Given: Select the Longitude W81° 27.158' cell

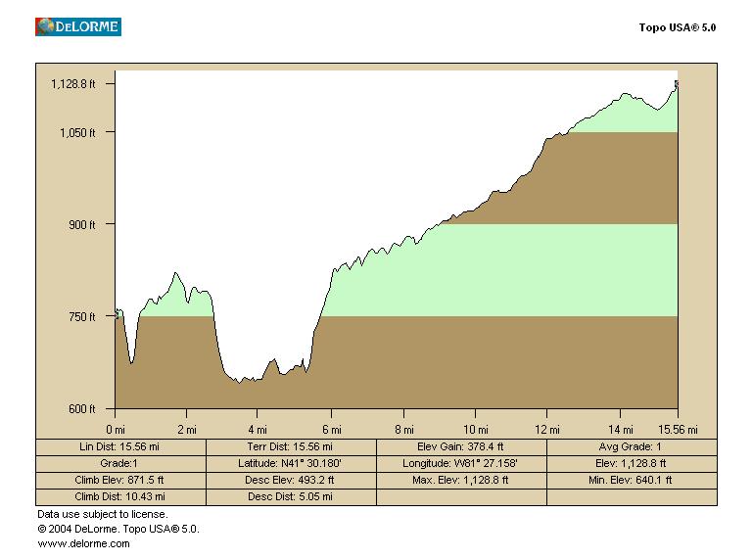Looking at the screenshot, I should coord(461,463).
